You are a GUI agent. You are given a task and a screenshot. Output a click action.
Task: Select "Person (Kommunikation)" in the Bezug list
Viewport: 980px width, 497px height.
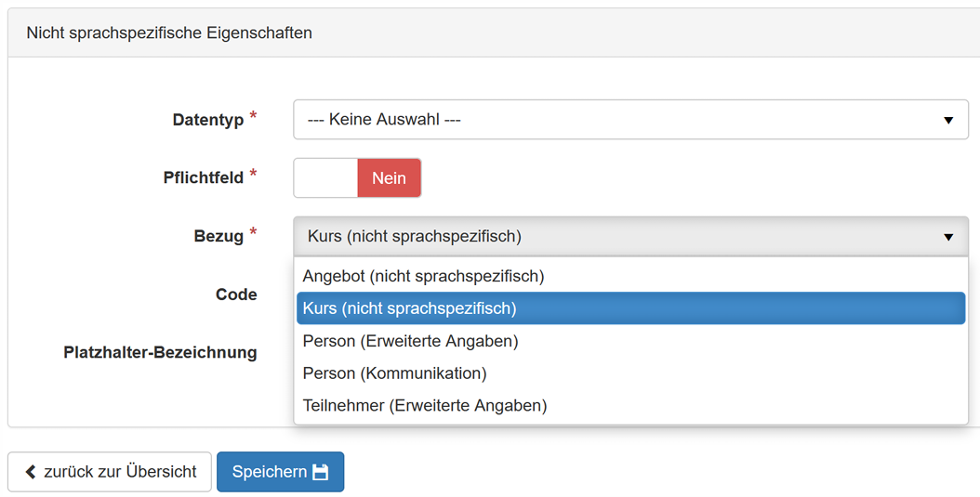pos(394,373)
